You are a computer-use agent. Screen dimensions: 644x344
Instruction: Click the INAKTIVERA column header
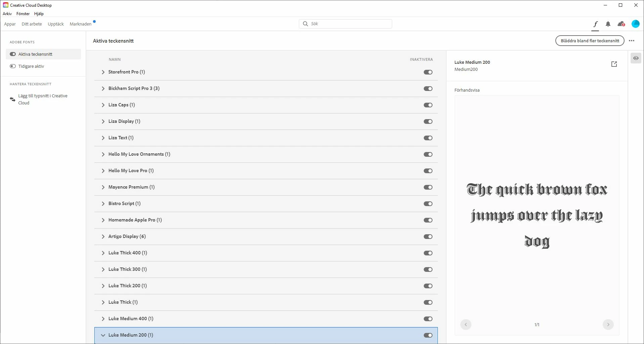tap(421, 59)
